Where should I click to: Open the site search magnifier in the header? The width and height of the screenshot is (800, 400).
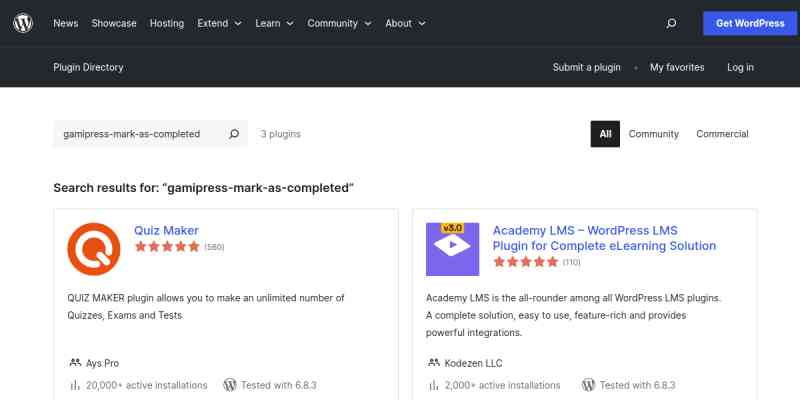(671, 23)
